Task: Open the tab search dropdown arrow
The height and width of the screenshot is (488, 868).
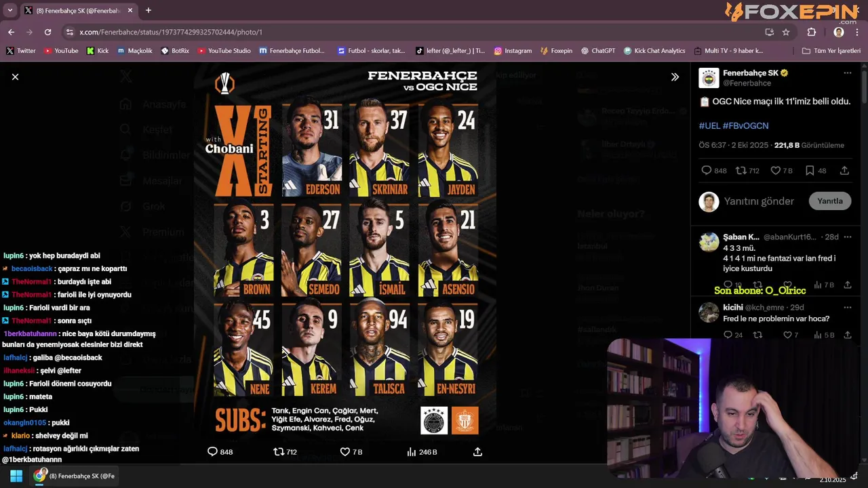Action: [x=10, y=10]
